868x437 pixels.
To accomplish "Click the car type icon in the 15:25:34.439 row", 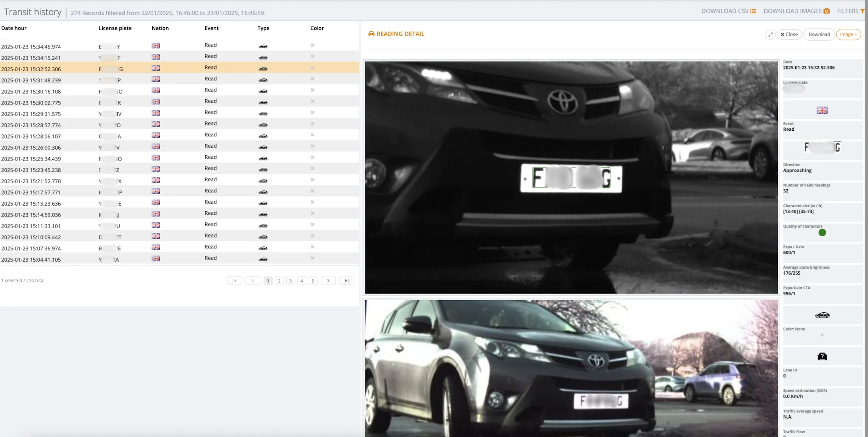I will pos(263,158).
